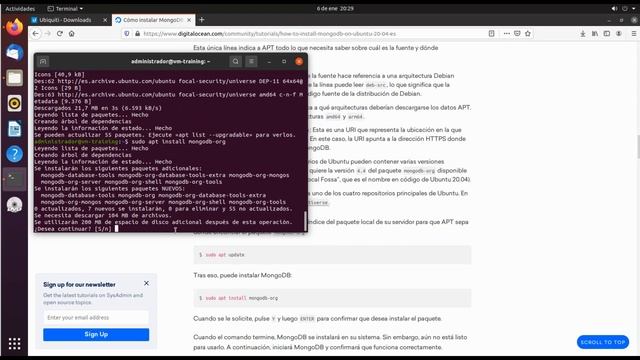Focus the email address input field
Screen dimensions: 640x360
click(96, 317)
